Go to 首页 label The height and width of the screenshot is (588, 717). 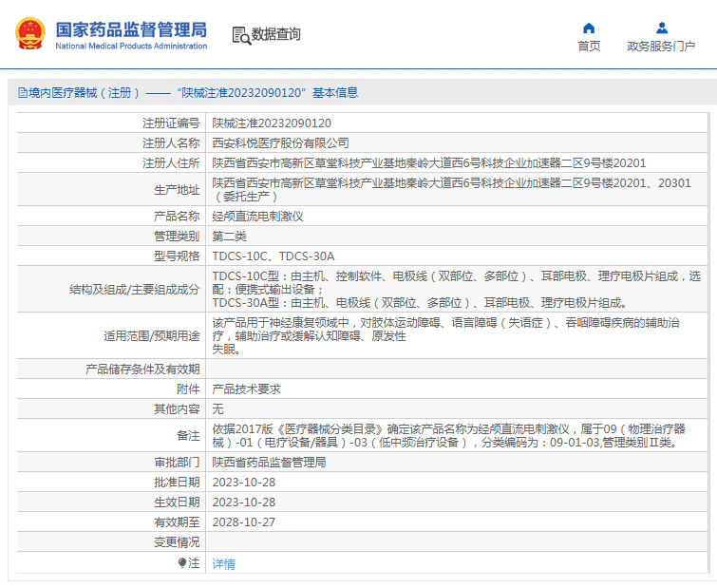589,47
